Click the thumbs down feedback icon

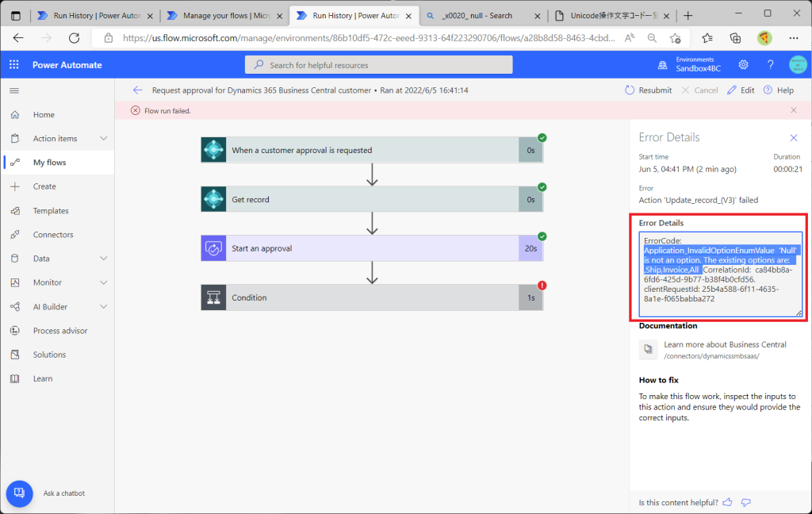click(746, 502)
